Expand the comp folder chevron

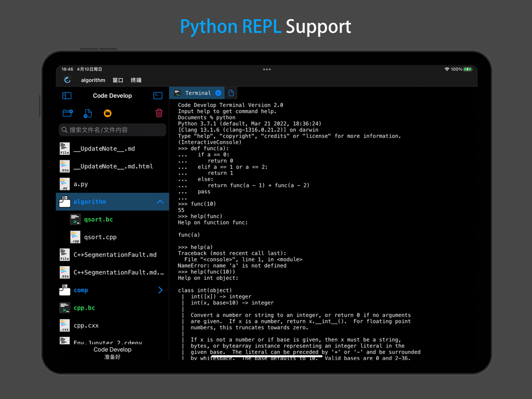(161, 290)
